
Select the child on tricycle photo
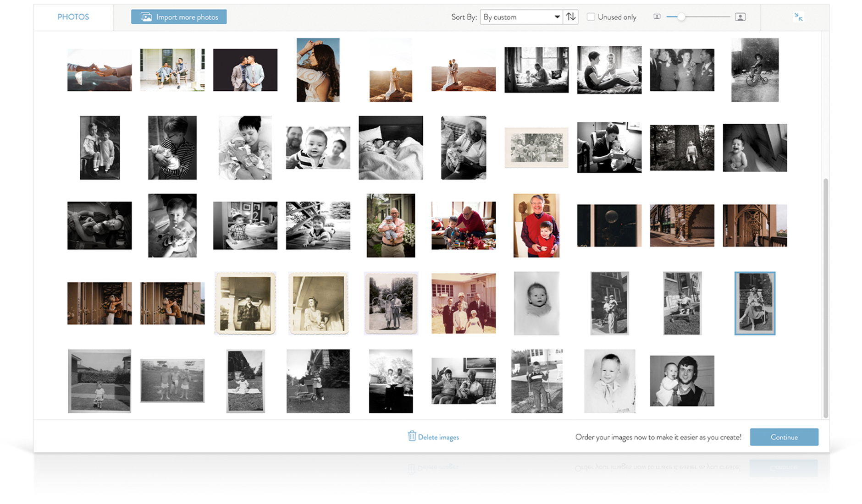755,70
